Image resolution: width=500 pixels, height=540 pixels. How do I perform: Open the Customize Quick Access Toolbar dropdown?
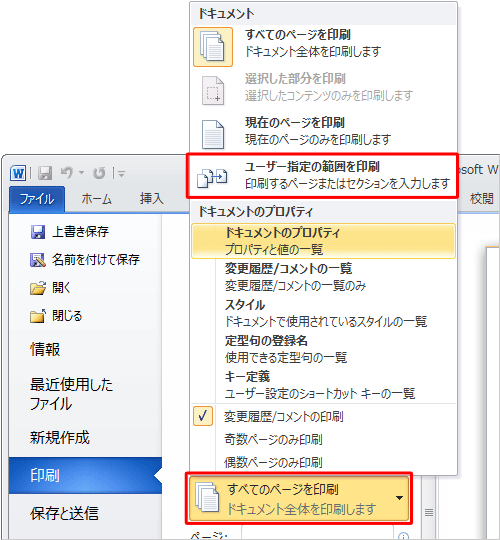[x=121, y=173]
